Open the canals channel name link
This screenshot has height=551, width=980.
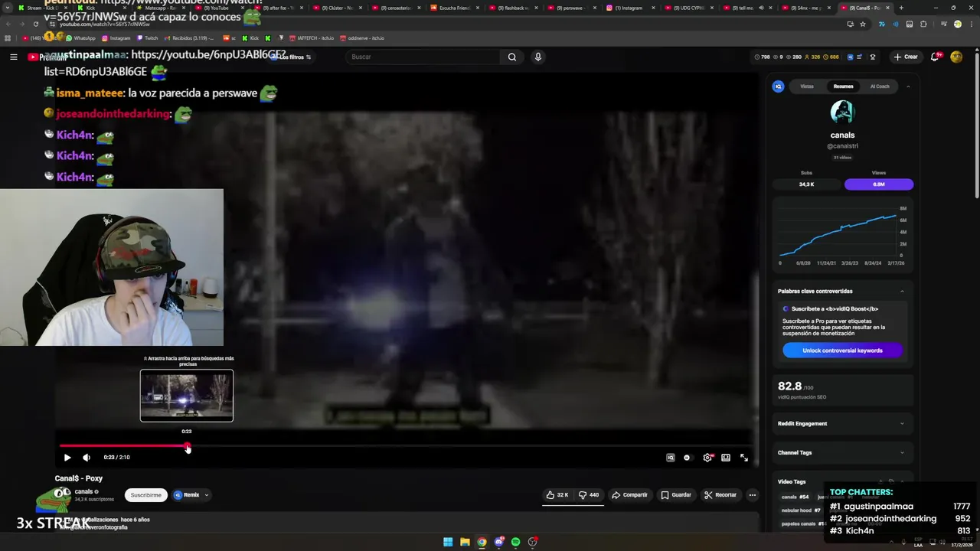pos(84,491)
